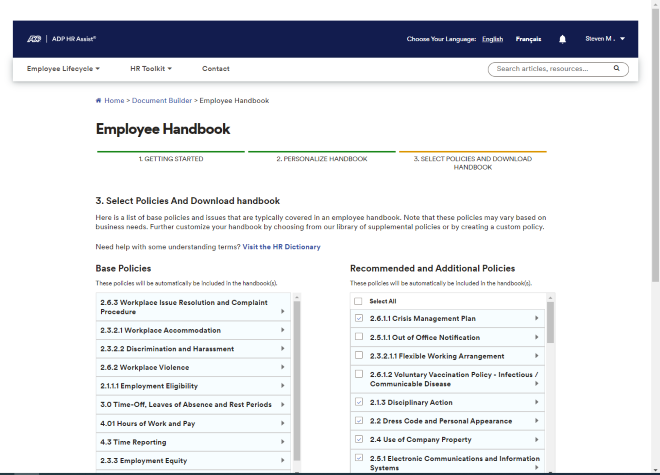Tick Out of Office Notification checkbox
660x475 pixels.
click(x=359, y=337)
